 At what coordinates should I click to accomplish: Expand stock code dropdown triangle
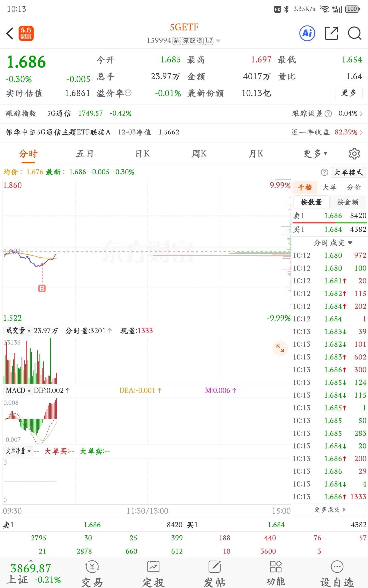(x=218, y=41)
